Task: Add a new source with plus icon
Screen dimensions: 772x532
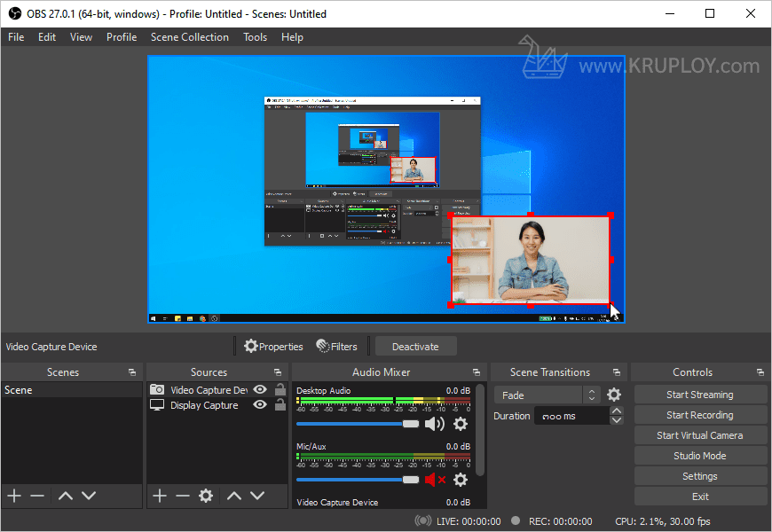Action: (160, 496)
